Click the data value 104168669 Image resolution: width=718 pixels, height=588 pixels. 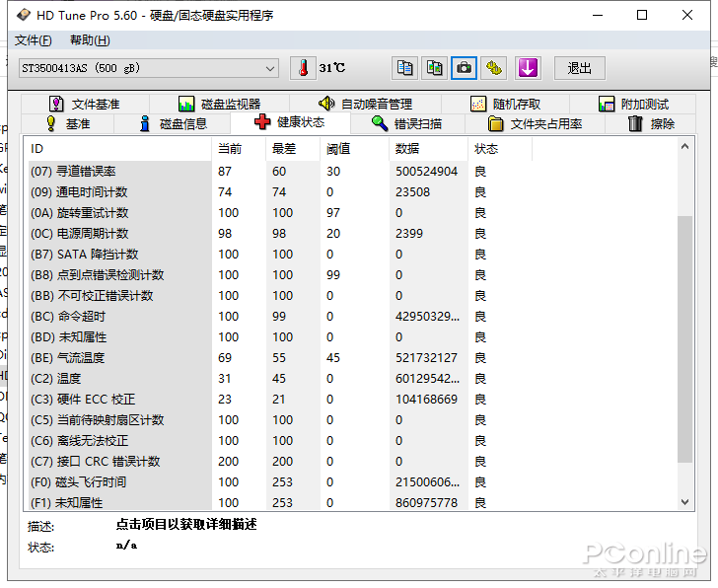point(426,400)
